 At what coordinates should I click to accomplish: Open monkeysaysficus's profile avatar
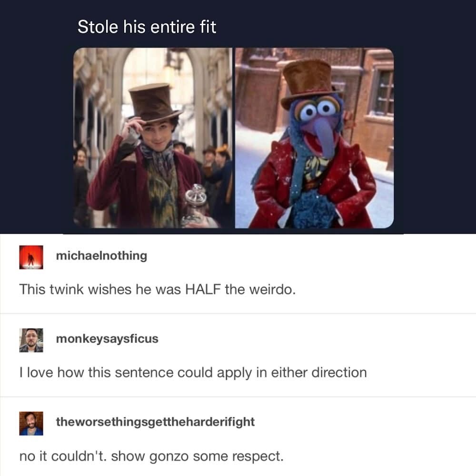click(x=31, y=340)
